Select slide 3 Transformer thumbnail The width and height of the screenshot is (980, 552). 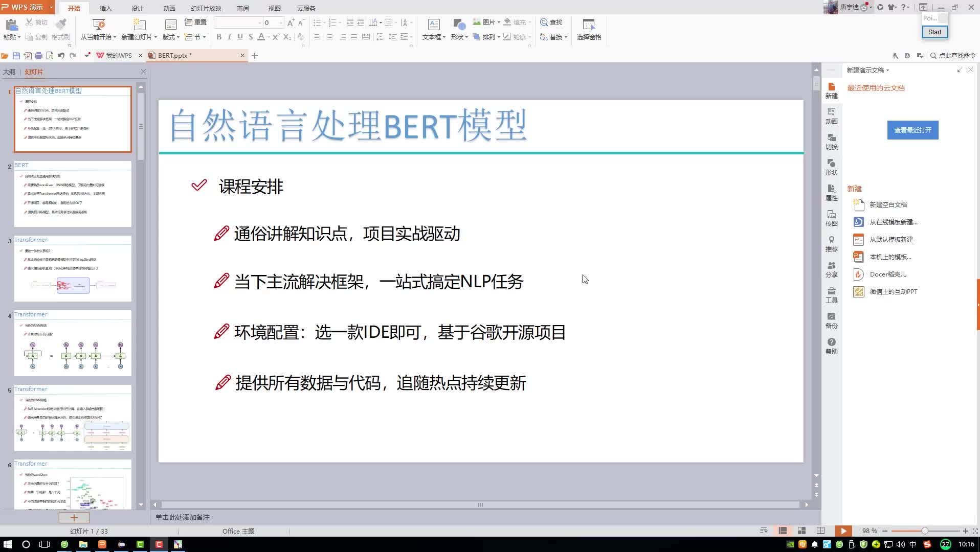coord(73,268)
